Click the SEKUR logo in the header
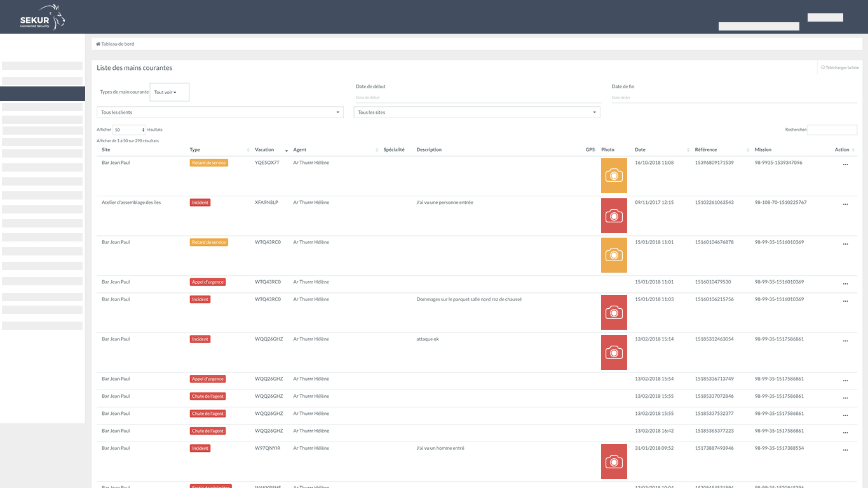This screenshot has width=868, height=488. (x=43, y=17)
